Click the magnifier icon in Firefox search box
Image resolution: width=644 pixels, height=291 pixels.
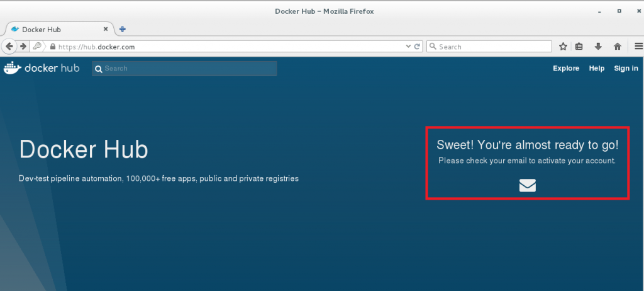tap(433, 47)
